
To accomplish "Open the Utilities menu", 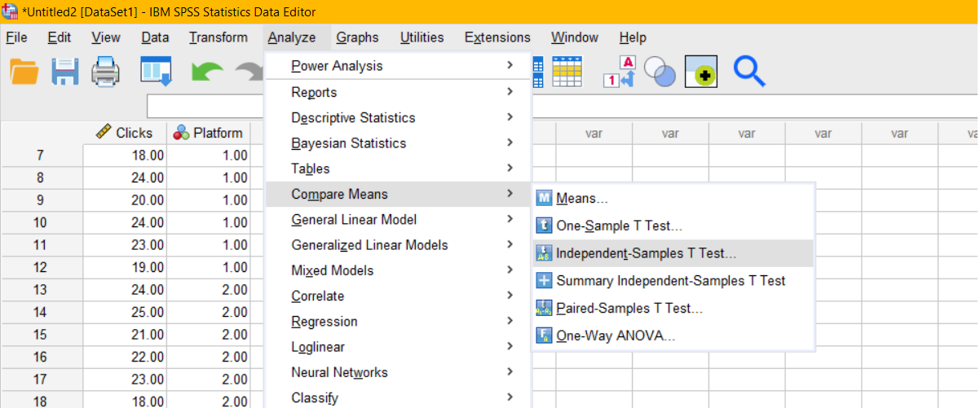I will [422, 37].
